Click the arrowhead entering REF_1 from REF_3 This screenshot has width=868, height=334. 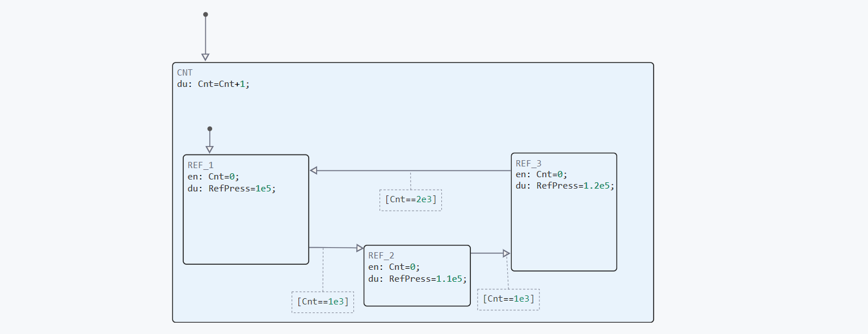314,170
